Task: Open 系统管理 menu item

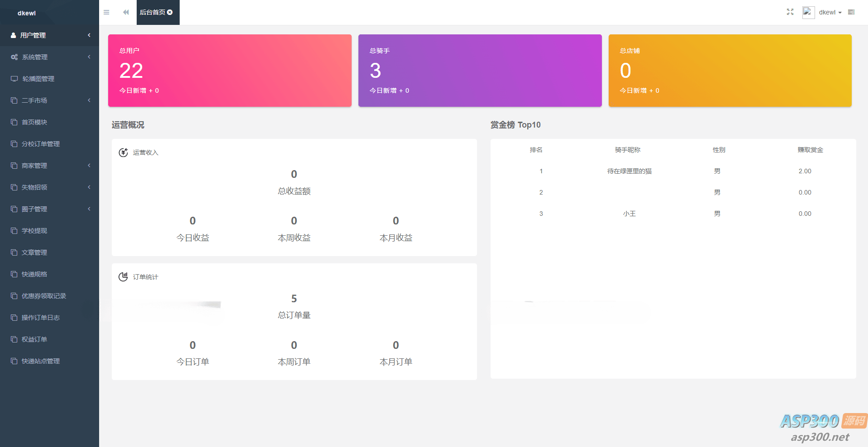Action: coord(49,57)
